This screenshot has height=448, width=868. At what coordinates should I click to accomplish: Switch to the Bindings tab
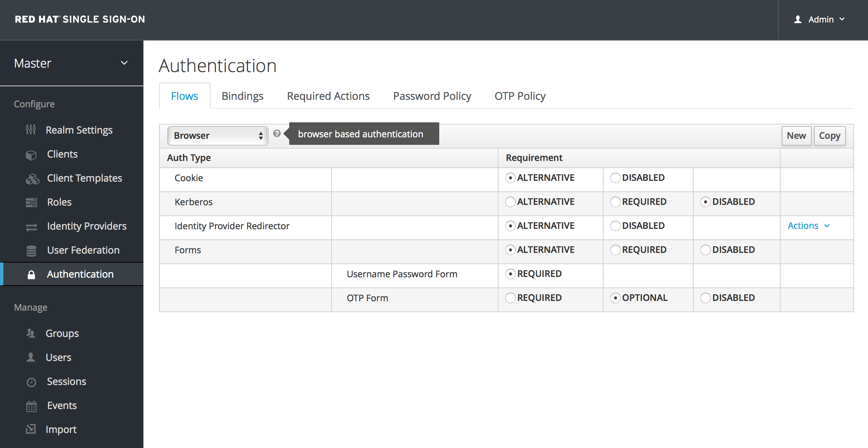pyautogui.click(x=243, y=96)
